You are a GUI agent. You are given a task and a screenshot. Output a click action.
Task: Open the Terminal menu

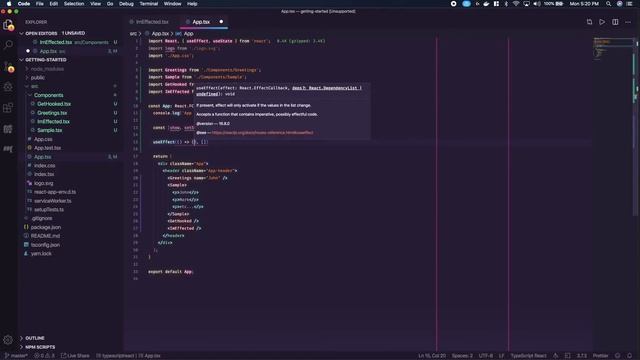[x=149, y=4]
